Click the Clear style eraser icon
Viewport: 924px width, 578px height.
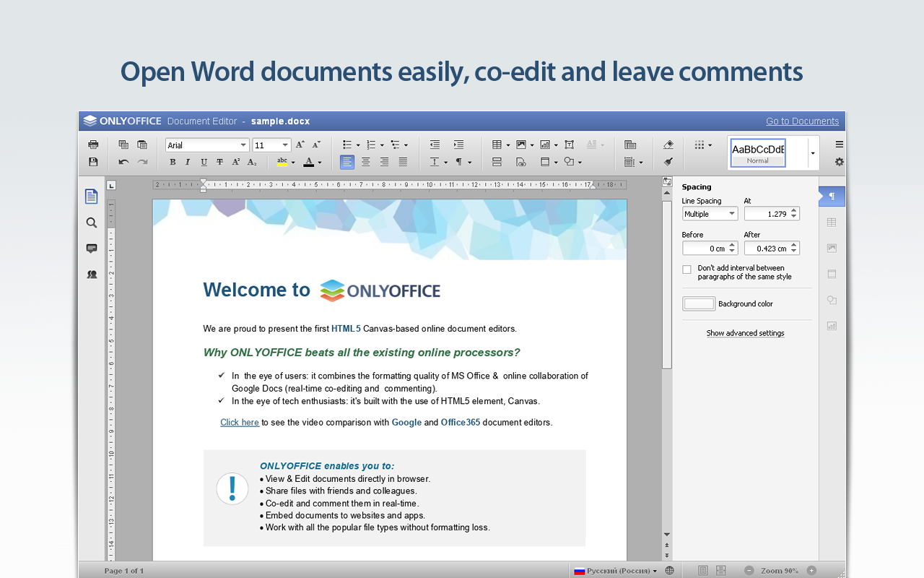tap(668, 144)
